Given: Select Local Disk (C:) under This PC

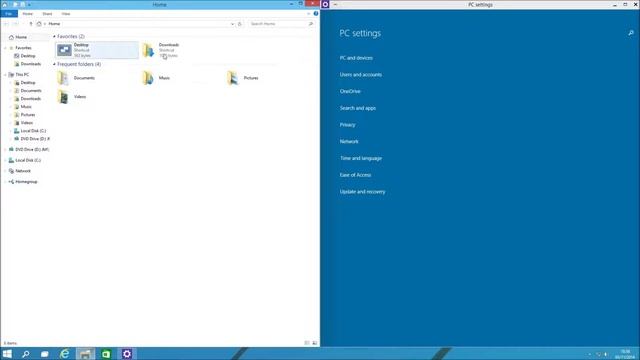Looking at the screenshot, I should point(33,131).
